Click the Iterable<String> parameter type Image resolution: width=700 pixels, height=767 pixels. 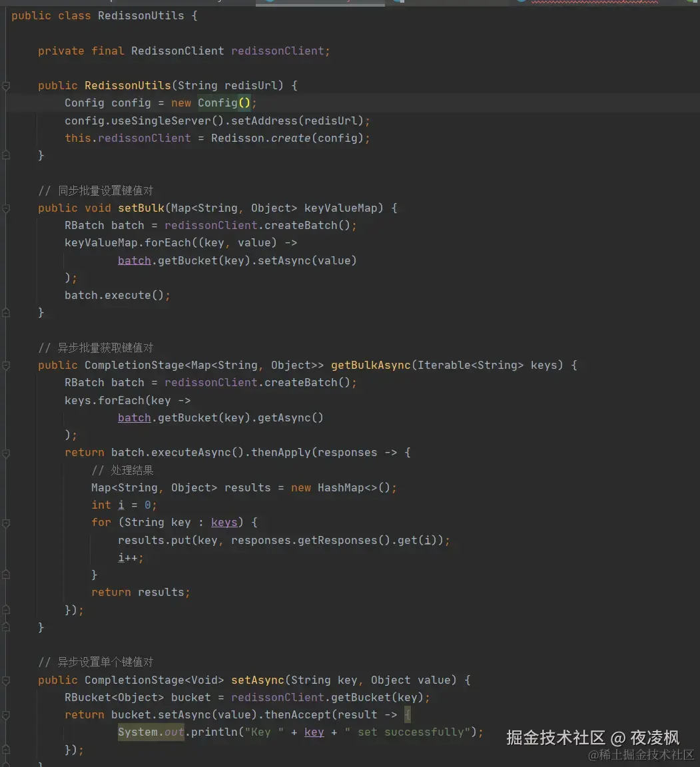point(471,365)
